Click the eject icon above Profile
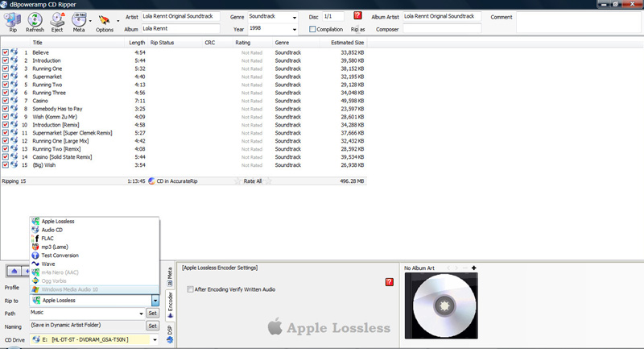This screenshot has height=349, width=644. tap(14, 272)
